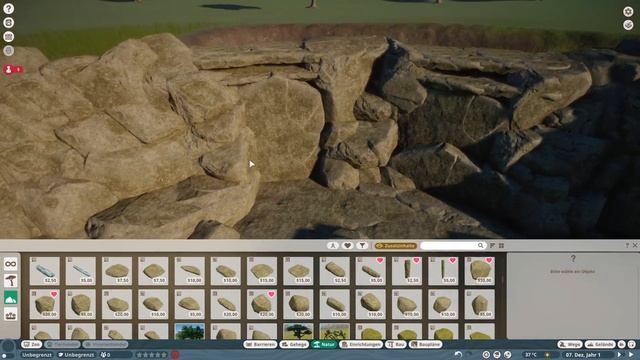Image resolution: width=640 pixels, height=360 pixels.
Task: Click the zoo star rating
Action: [151, 355]
